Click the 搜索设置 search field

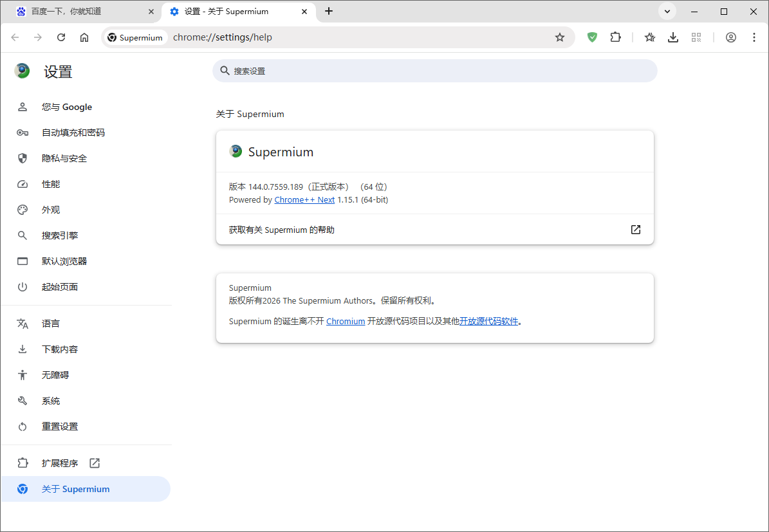[435, 71]
